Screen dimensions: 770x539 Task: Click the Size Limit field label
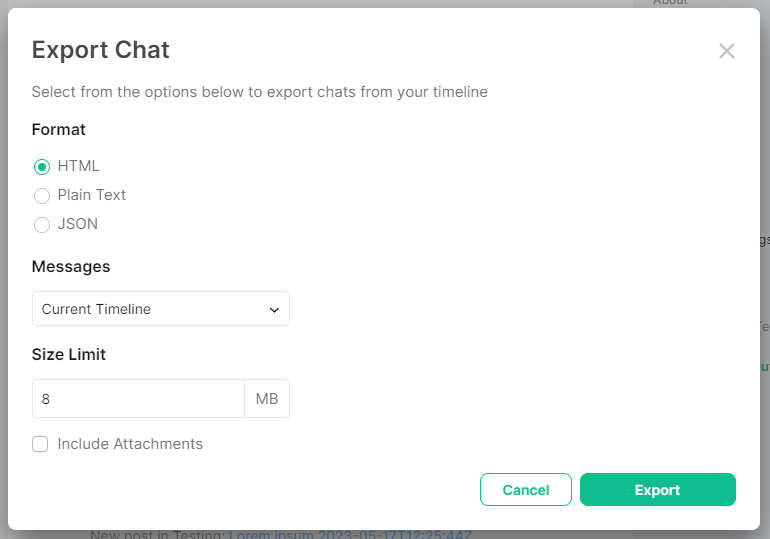pyautogui.click(x=69, y=354)
